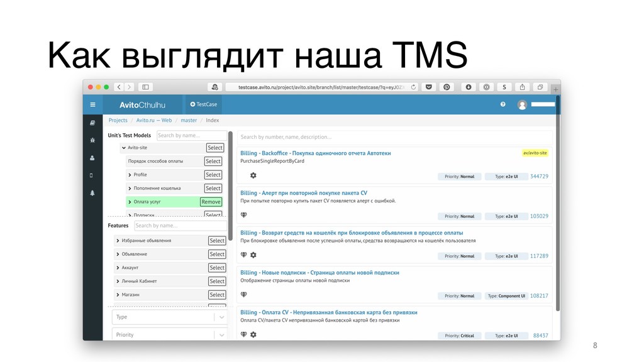This screenshot has width=644, height=362.
Task: Click the AvitoCthulhu logo
Action: [x=142, y=105]
